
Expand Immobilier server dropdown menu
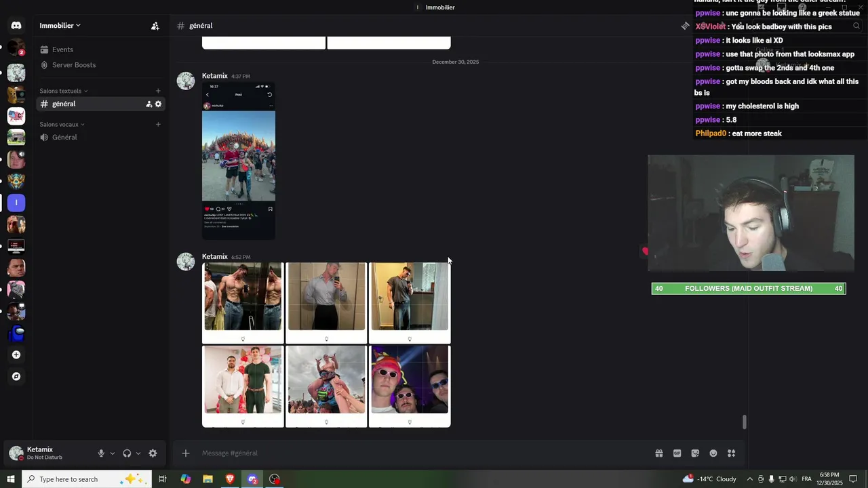(x=60, y=26)
